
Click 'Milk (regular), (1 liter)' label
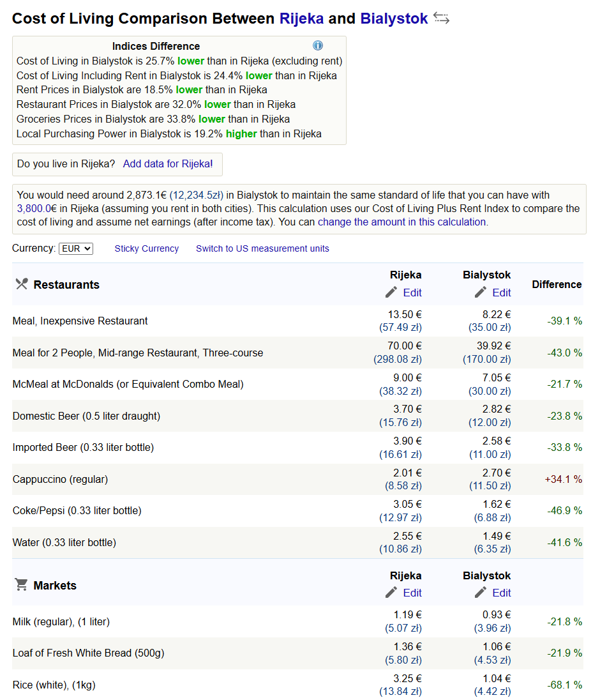point(61,621)
